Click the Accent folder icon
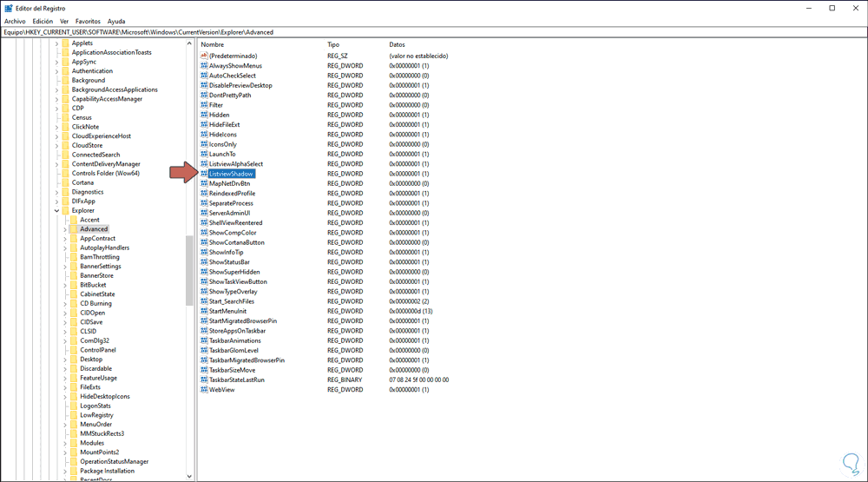This screenshot has height=482, width=868. coord(74,220)
